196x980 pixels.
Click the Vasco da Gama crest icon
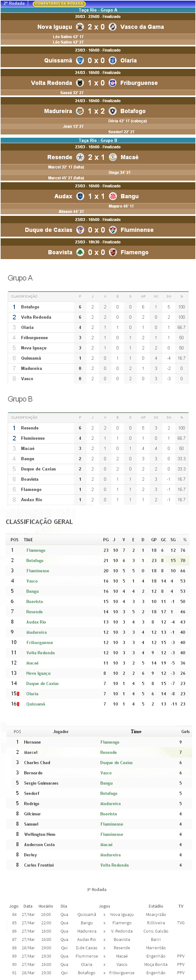[113, 27]
